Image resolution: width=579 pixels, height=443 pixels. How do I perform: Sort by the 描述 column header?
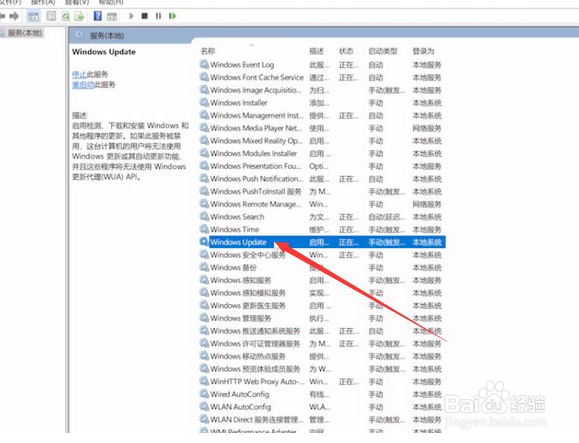(x=316, y=51)
